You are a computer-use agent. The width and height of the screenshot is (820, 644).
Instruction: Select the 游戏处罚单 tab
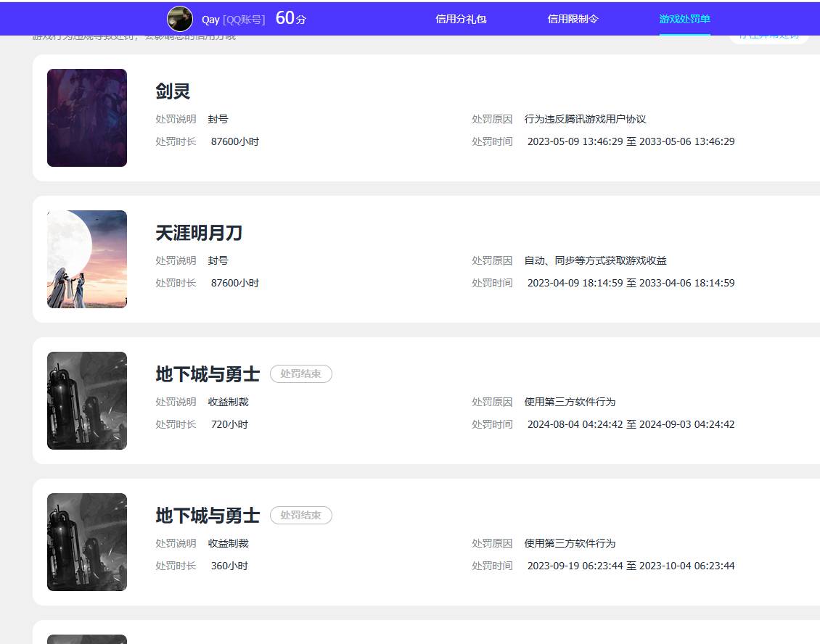coord(684,20)
